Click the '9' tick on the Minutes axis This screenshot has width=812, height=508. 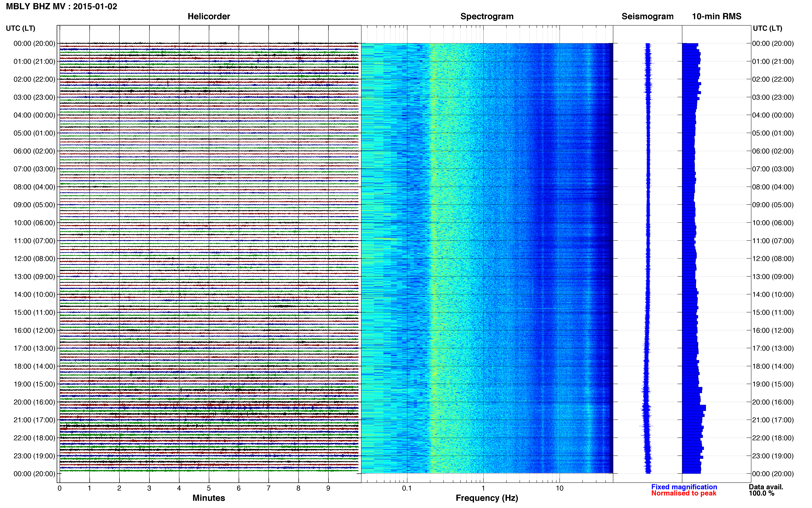pyautogui.click(x=328, y=488)
